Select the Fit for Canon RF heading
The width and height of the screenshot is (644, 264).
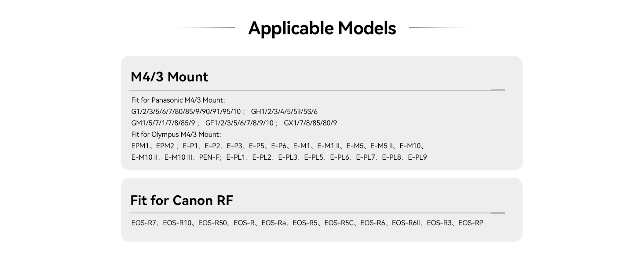(x=182, y=201)
